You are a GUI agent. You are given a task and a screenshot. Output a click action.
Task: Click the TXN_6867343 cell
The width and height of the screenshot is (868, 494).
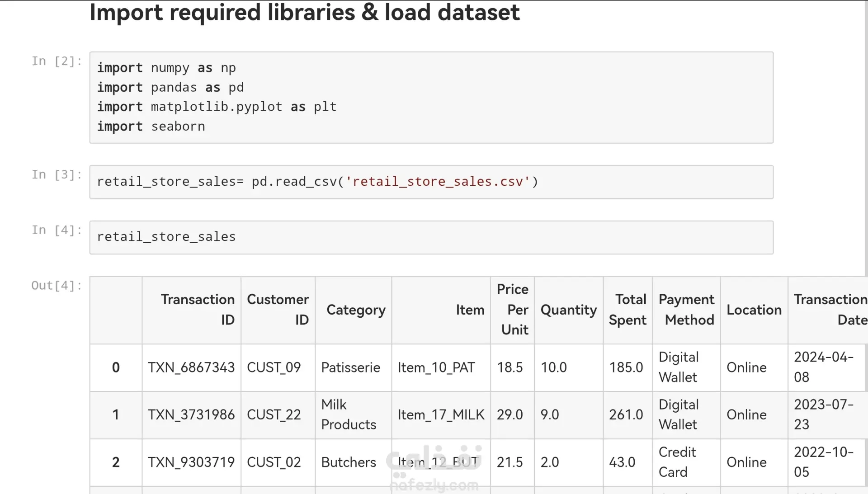click(192, 367)
